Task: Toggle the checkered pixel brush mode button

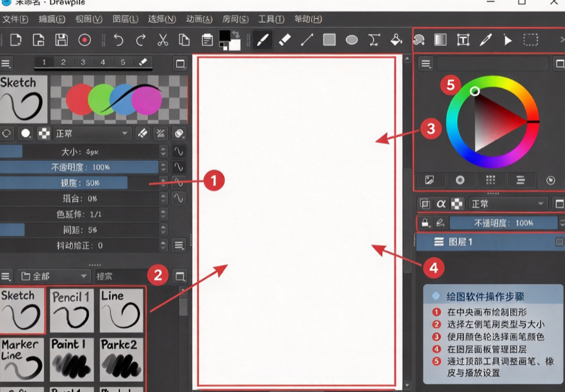Action: tap(44, 134)
